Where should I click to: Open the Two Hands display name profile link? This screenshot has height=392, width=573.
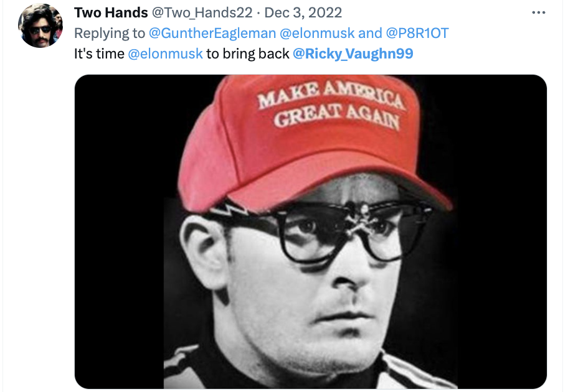tap(111, 13)
